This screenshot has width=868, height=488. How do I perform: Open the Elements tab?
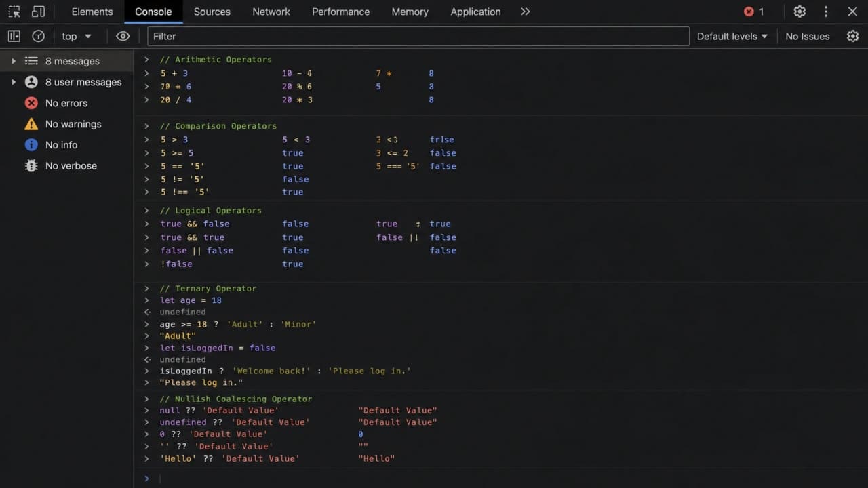point(92,12)
